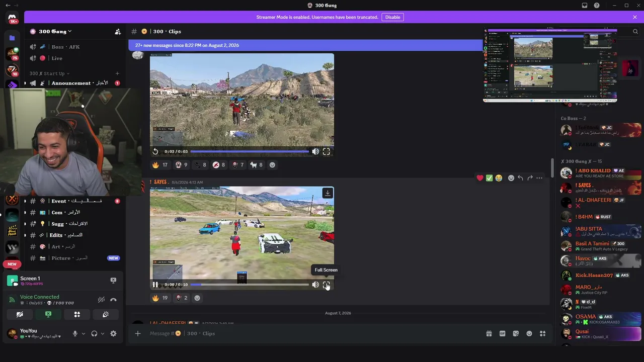
Task: Open Inbox icon in title bar
Action: [585, 6]
